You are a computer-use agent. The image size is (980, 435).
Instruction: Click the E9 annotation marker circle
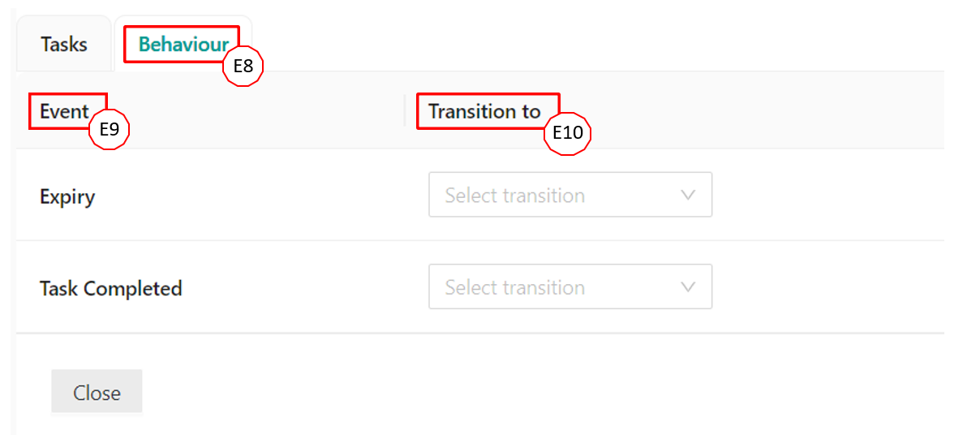pyautogui.click(x=110, y=129)
